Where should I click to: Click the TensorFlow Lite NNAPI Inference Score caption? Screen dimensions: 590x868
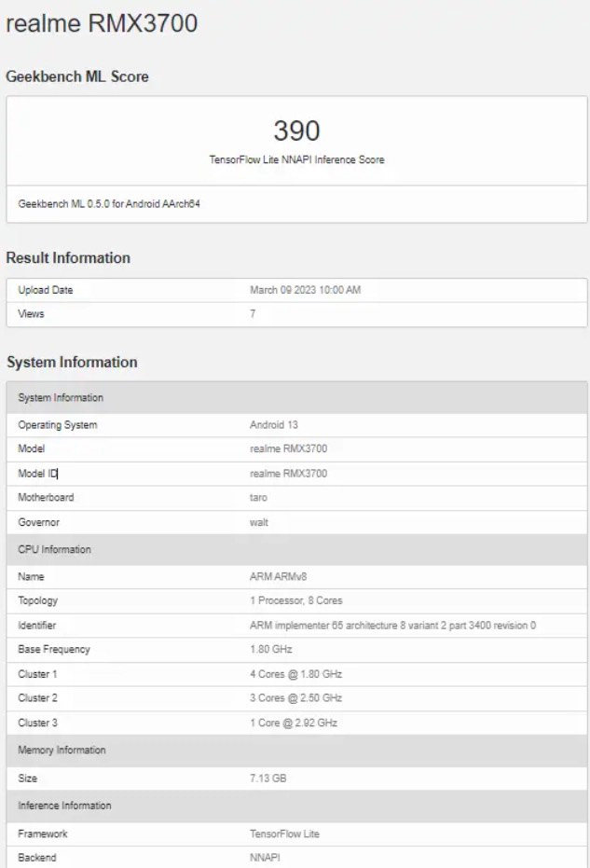coord(296,159)
